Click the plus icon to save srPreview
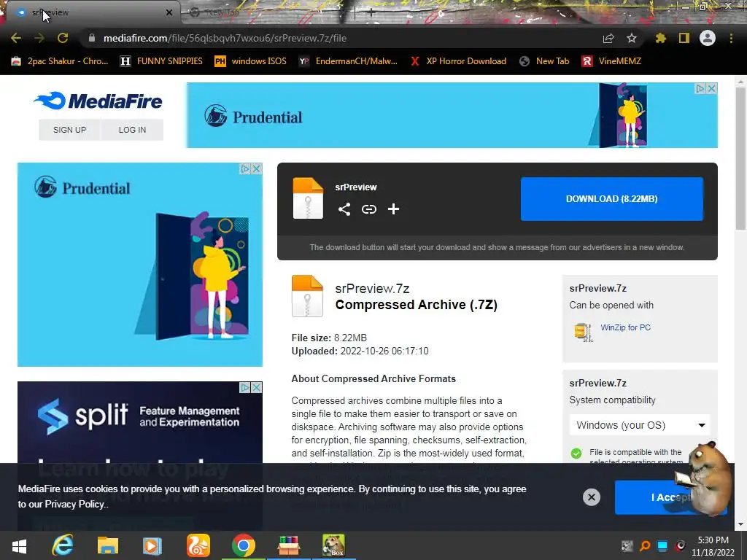The height and width of the screenshot is (560, 747). click(x=393, y=209)
